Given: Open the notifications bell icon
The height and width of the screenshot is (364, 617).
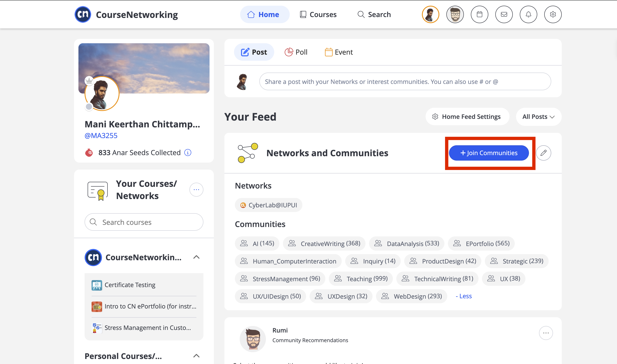Looking at the screenshot, I should pos(529,14).
